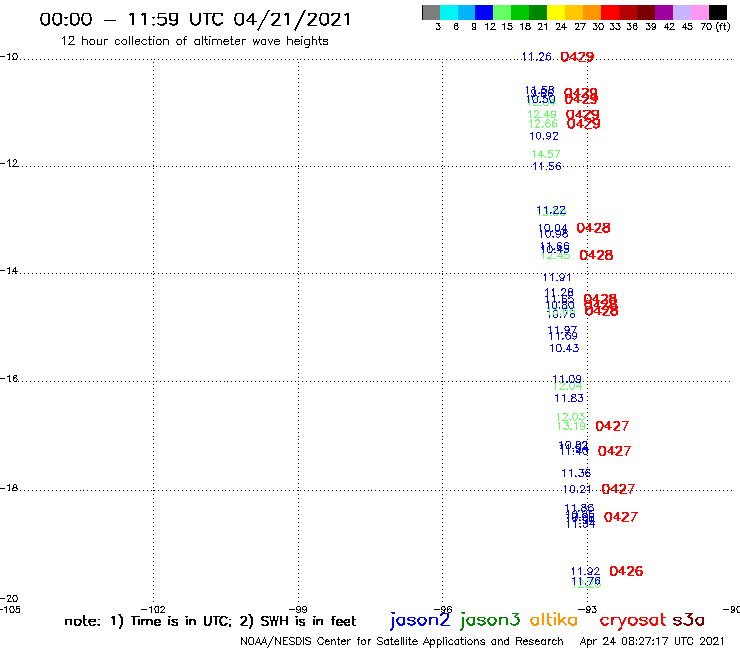This screenshot has height=650, width=740.
Task: Click the latitude axis label '-18'
Action: pos(9,487)
